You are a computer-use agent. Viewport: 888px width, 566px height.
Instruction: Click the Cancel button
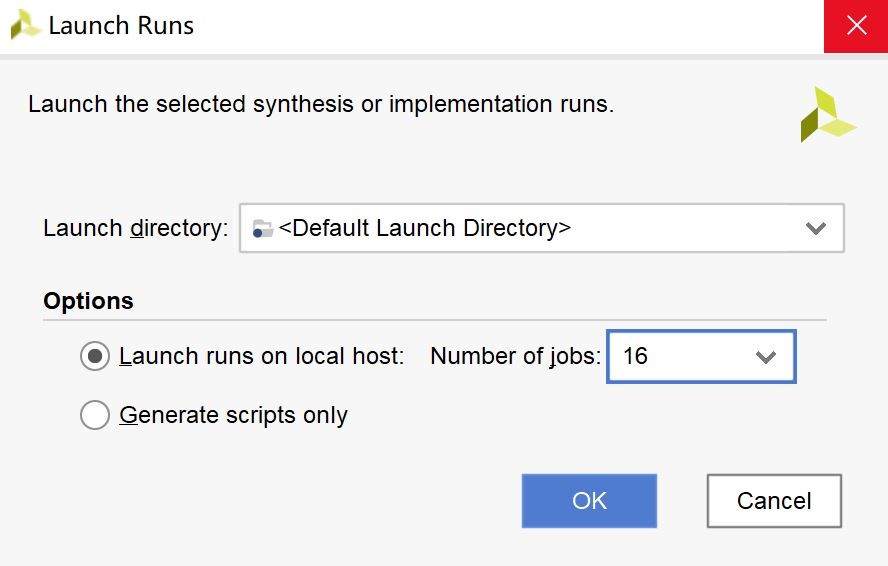[x=774, y=501]
